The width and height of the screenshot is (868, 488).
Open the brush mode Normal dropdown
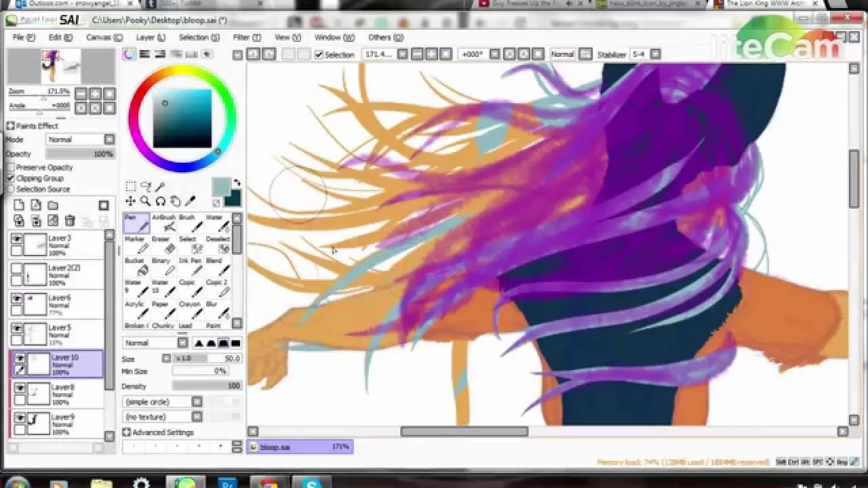(x=155, y=343)
